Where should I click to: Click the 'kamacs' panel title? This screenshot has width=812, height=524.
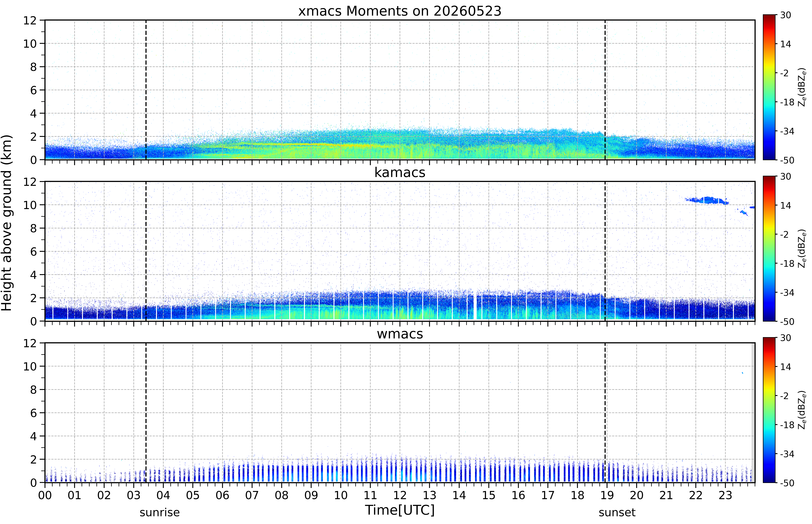point(400,172)
